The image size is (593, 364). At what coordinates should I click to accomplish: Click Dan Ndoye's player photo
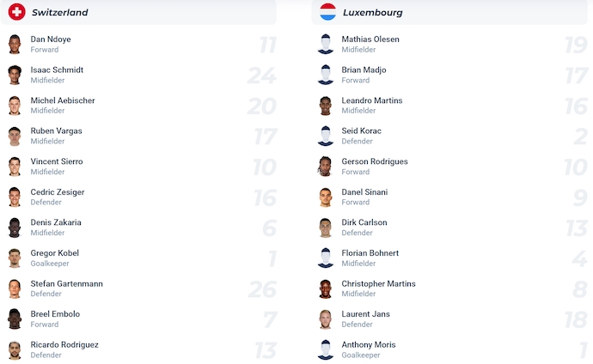coord(15,45)
